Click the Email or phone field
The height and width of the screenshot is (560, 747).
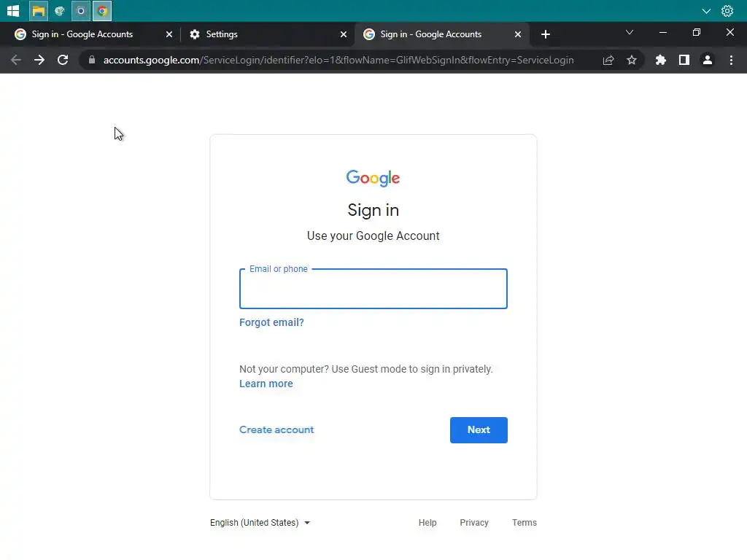(373, 289)
